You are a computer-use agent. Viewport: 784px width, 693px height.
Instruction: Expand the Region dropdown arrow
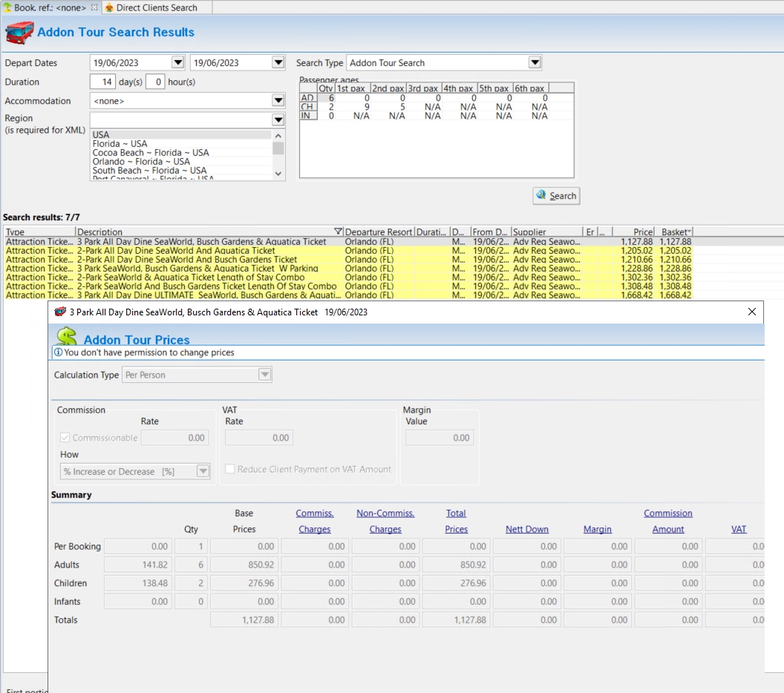pyautogui.click(x=278, y=119)
